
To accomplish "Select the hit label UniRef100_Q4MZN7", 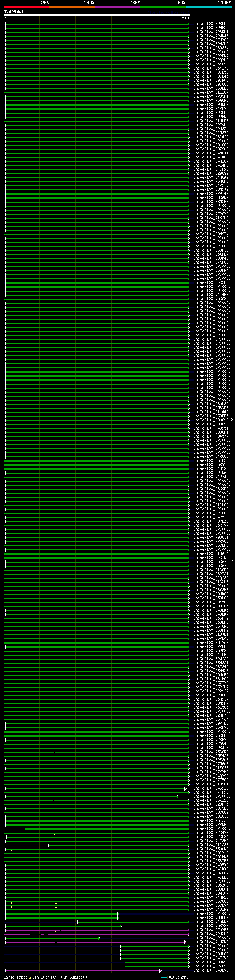I will 211,942.
